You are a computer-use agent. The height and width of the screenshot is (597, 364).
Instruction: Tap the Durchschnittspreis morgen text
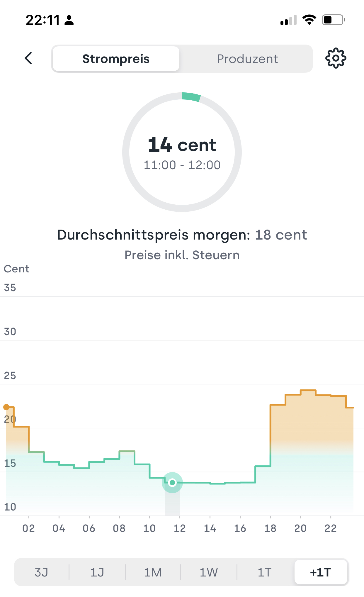click(154, 235)
